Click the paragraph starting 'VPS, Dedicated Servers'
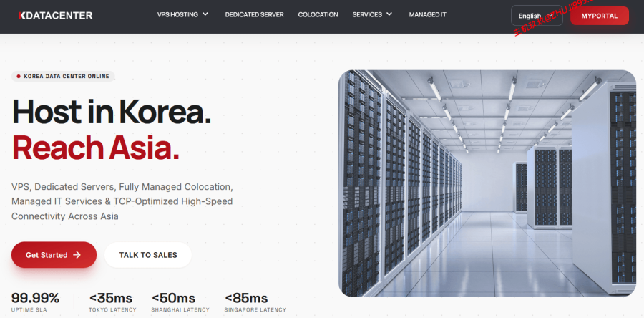The image size is (644, 318). coord(122,201)
